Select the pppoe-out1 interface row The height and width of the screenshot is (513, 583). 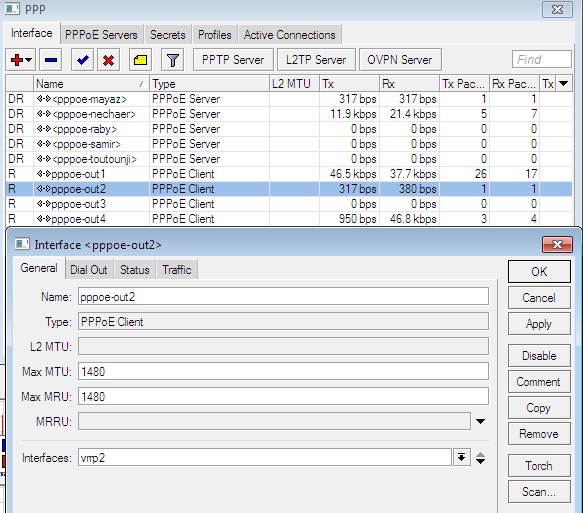[289, 174]
